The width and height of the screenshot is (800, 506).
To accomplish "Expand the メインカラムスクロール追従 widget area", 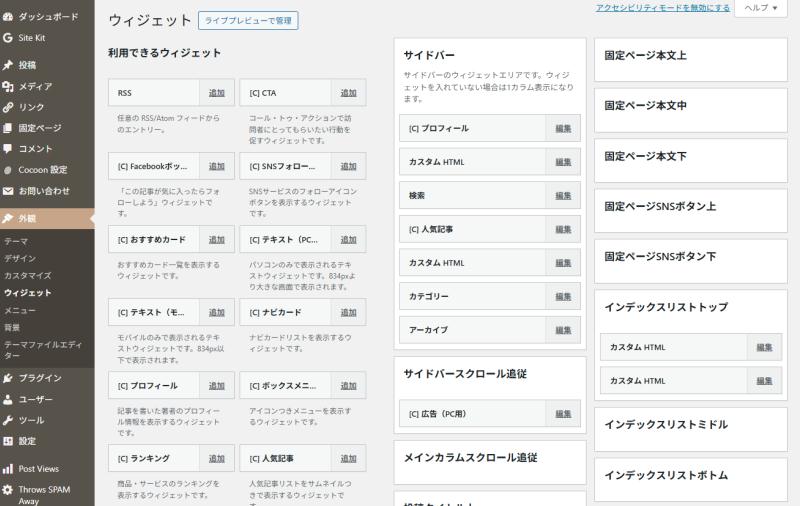I will coord(489,458).
